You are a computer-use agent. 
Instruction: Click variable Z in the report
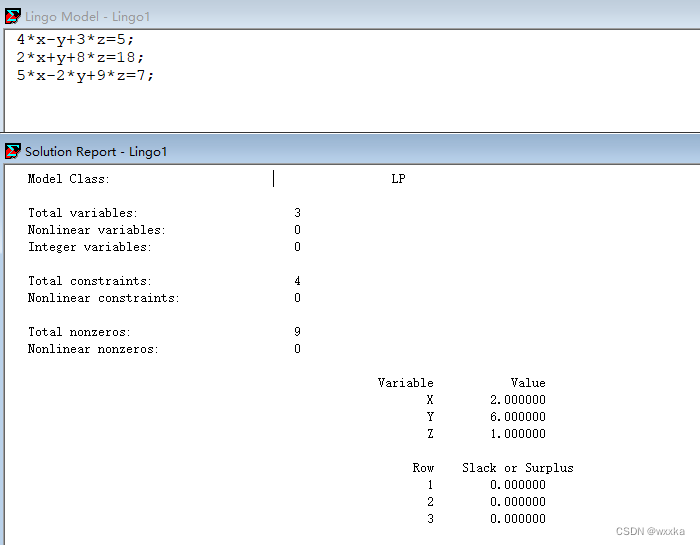pos(430,434)
